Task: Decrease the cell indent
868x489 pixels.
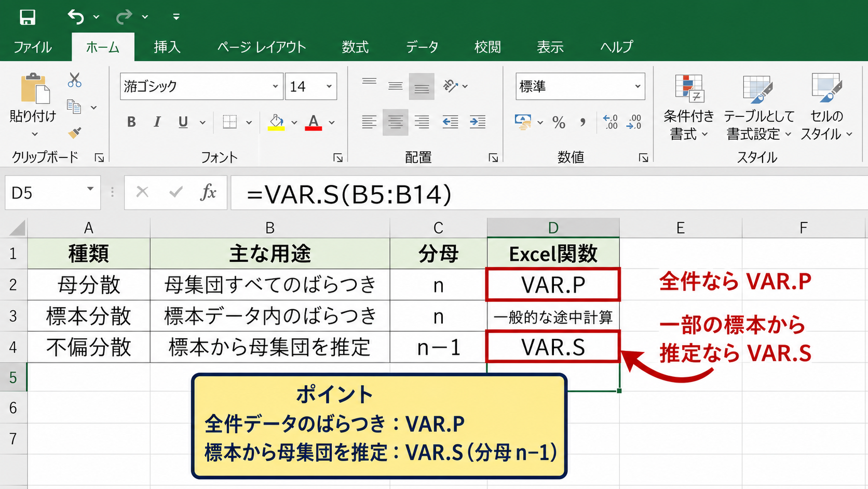Action: (x=450, y=122)
